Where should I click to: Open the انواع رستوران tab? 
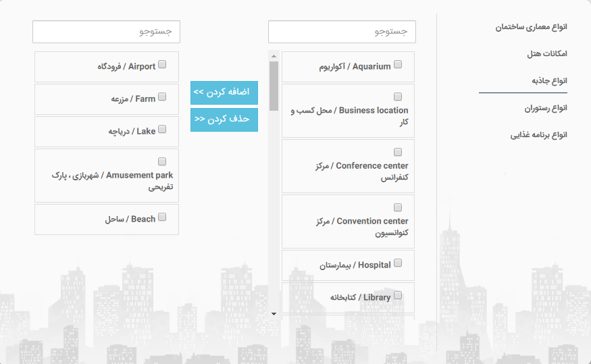point(546,108)
